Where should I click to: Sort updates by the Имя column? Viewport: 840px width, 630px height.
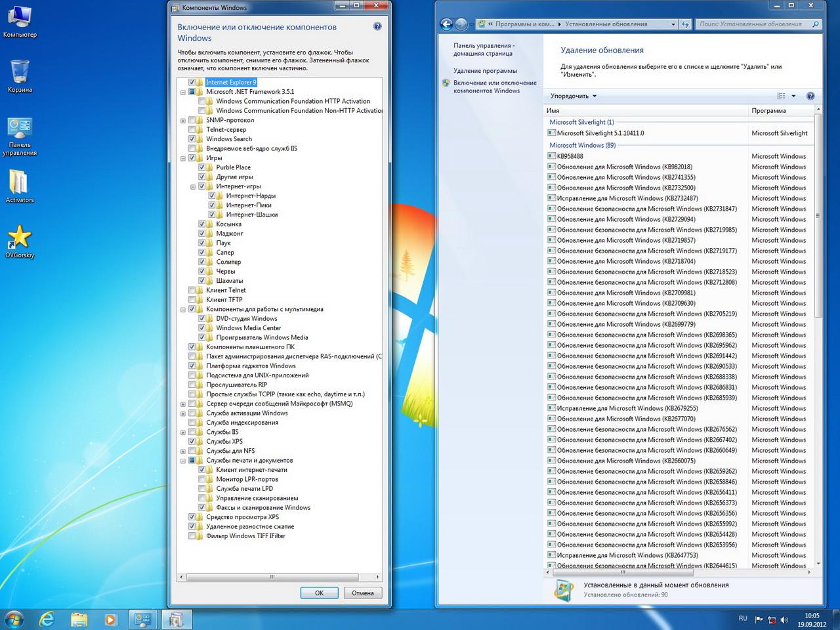(646, 111)
